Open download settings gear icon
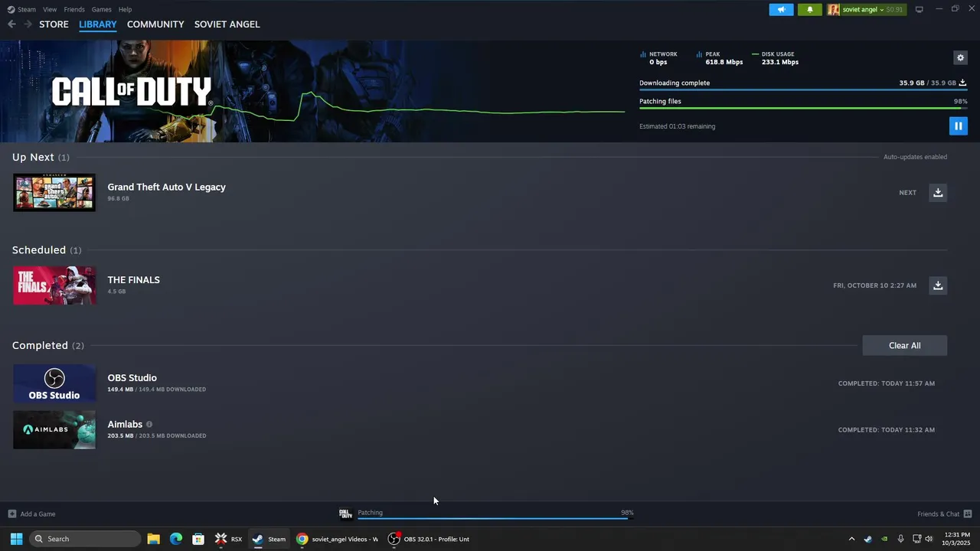The image size is (980, 551). tap(960, 58)
